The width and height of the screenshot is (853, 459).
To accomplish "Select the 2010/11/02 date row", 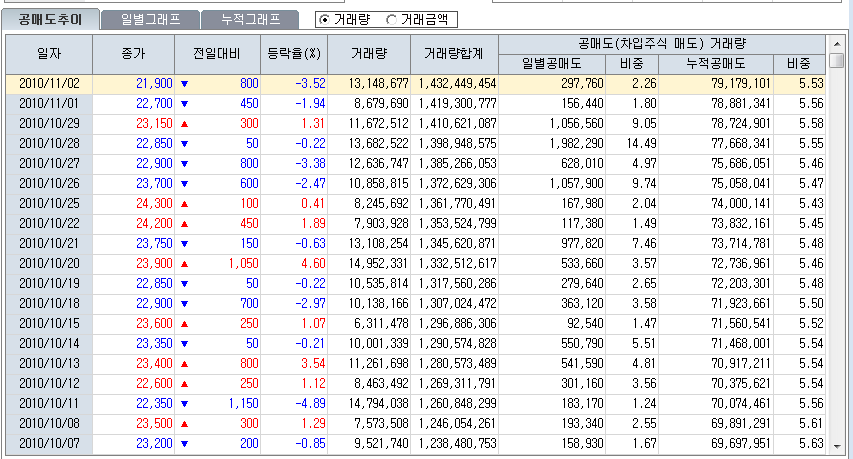I will 49,83.
